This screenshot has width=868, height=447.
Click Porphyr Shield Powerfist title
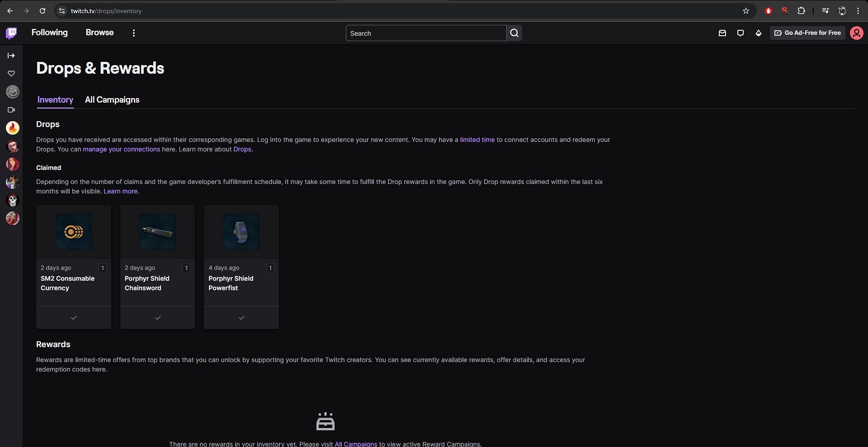[x=231, y=283]
